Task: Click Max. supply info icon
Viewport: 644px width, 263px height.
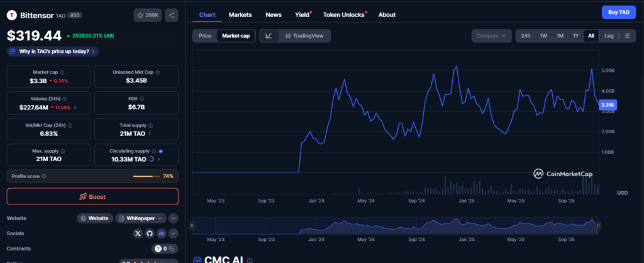Action: click(x=62, y=151)
